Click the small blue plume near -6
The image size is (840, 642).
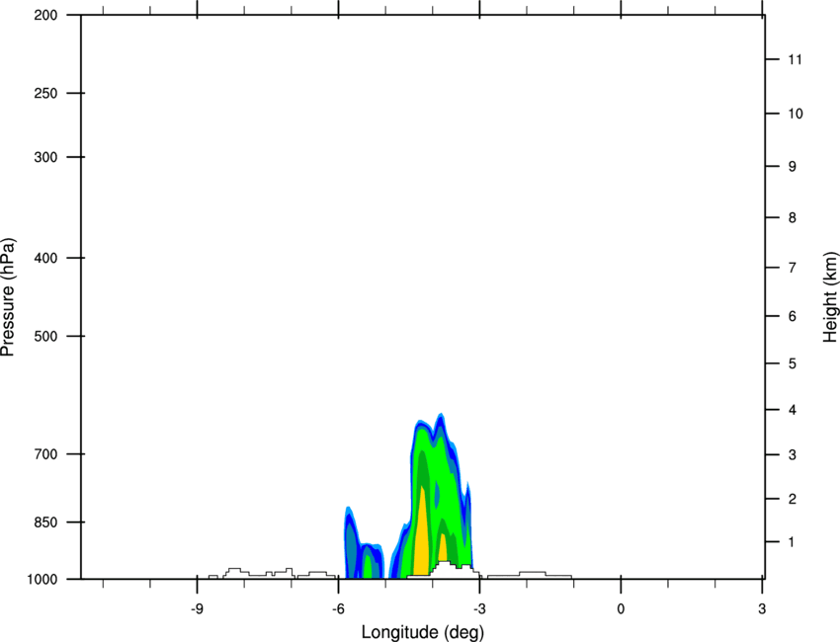(364, 543)
